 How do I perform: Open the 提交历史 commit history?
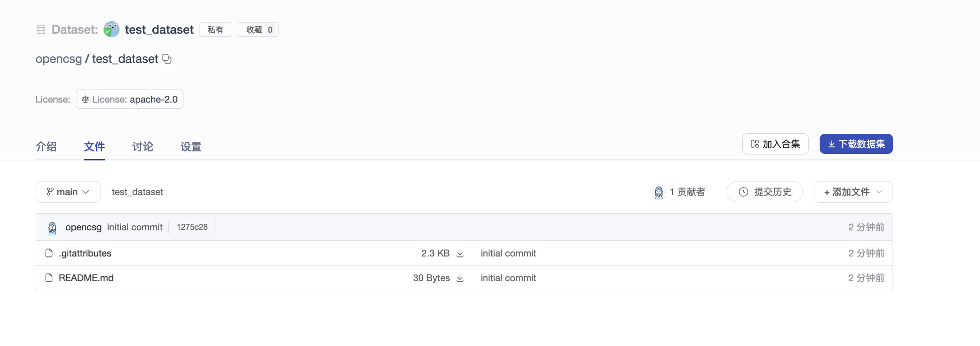click(764, 192)
